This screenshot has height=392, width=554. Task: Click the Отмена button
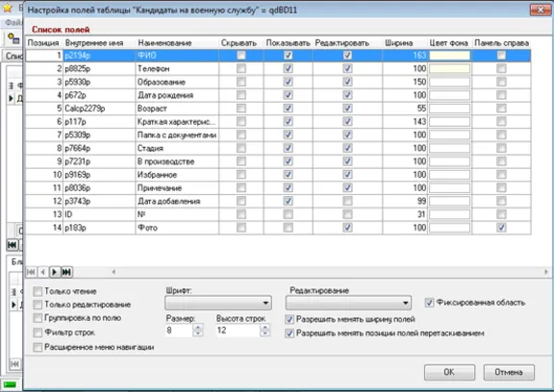pyautogui.click(x=509, y=372)
